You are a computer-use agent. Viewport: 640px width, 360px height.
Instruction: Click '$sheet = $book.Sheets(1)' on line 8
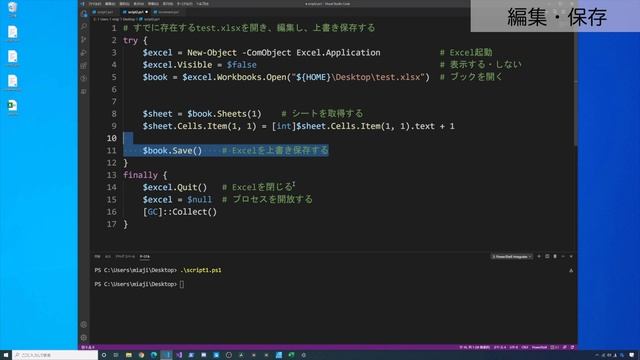click(x=202, y=114)
